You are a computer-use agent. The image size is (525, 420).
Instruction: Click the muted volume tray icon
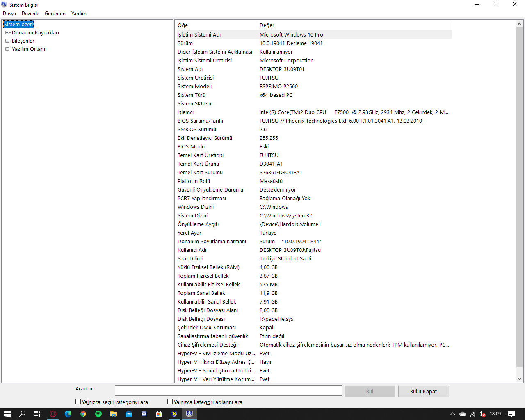pos(482,414)
